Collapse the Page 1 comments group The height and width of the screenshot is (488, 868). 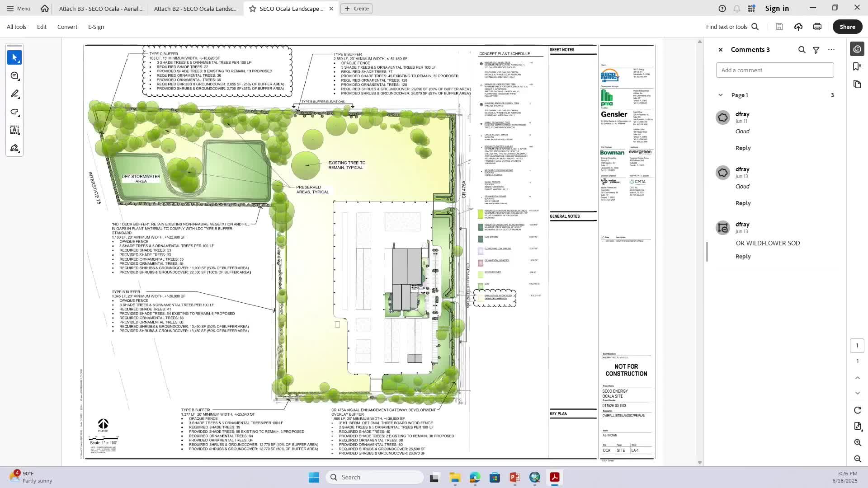(720, 95)
